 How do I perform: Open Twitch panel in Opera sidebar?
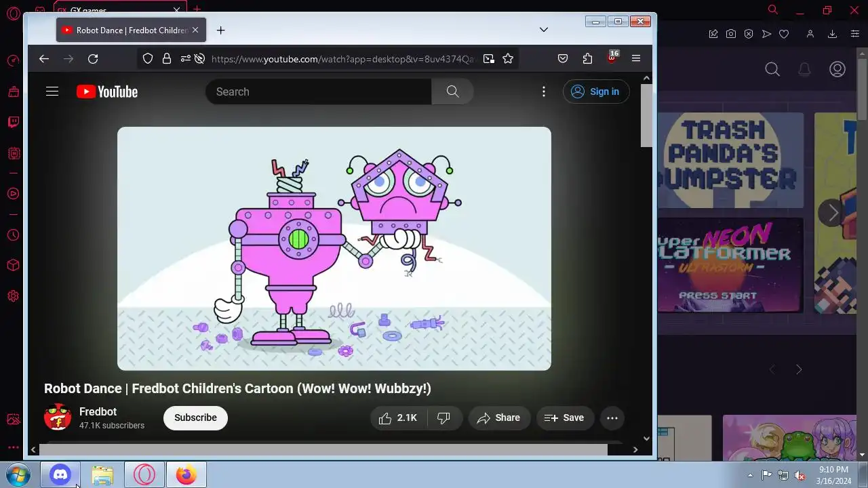click(13, 123)
